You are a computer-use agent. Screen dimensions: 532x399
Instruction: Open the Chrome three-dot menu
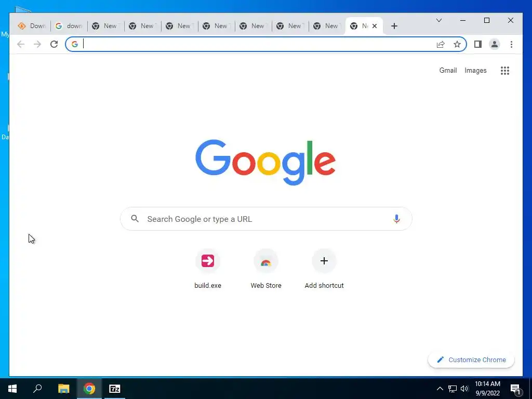[511, 44]
